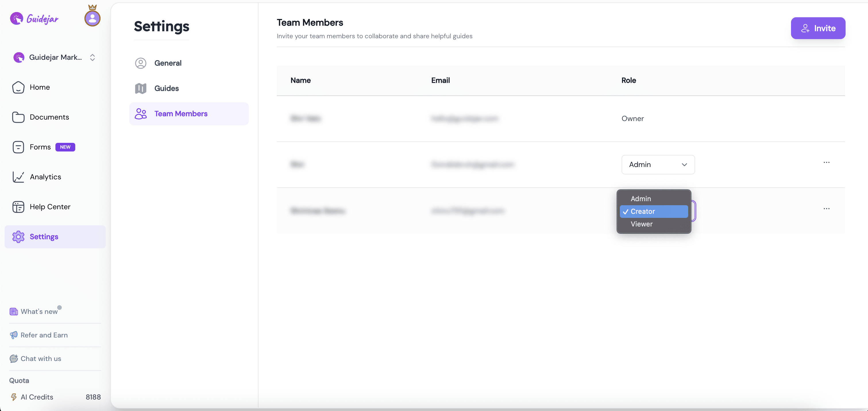The height and width of the screenshot is (411, 868).
Task: Open the Guides settings tab
Action: coord(166,88)
